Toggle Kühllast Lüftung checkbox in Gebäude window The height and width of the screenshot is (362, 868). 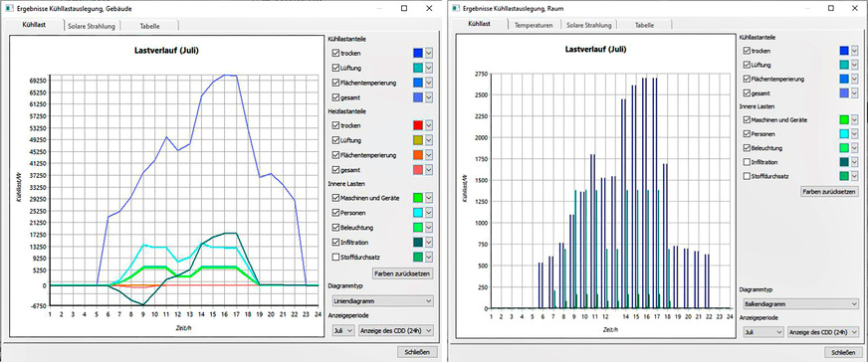(334, 68)
